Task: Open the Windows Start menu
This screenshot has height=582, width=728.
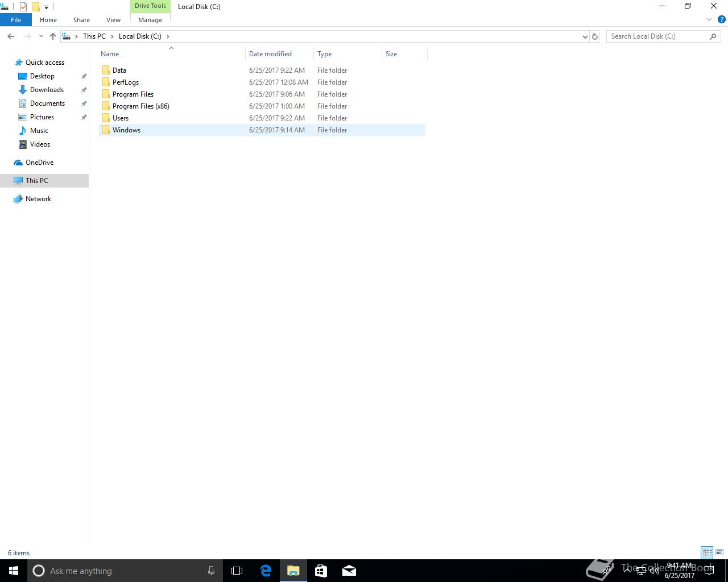Action: (14, 571)
